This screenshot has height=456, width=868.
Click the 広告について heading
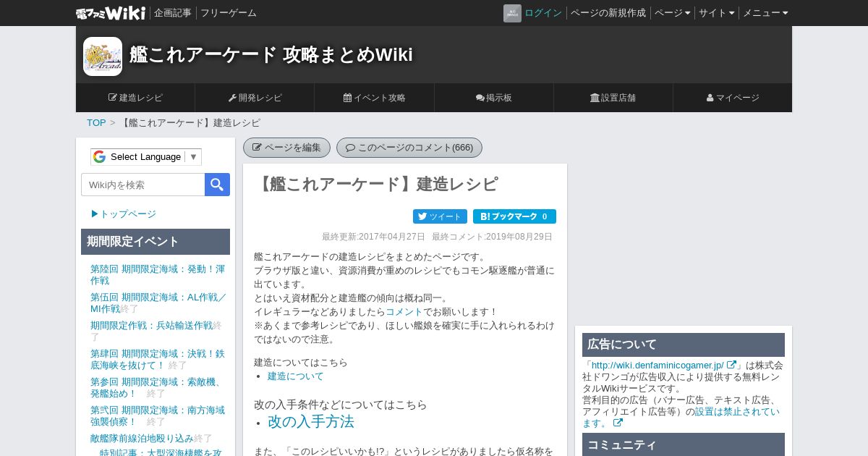tap(684, 345)
